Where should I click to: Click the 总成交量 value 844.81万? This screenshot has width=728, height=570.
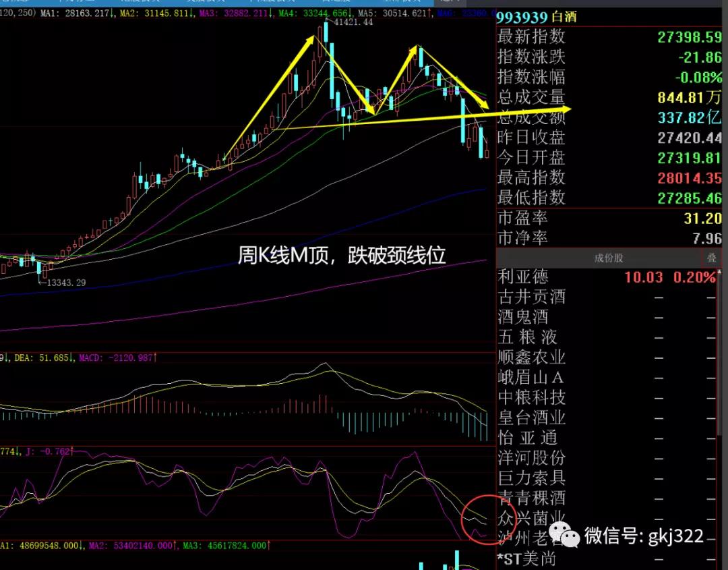point(690,98)
